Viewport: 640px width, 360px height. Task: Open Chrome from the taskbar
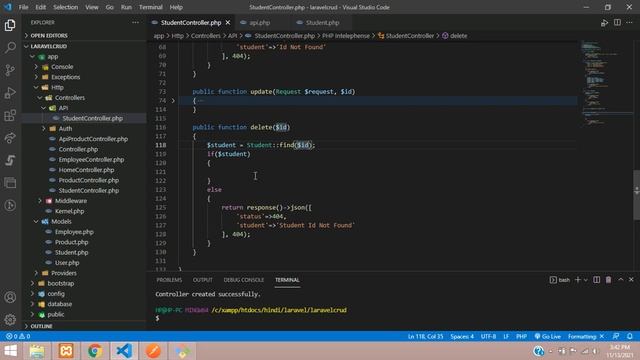click(95, 351)
